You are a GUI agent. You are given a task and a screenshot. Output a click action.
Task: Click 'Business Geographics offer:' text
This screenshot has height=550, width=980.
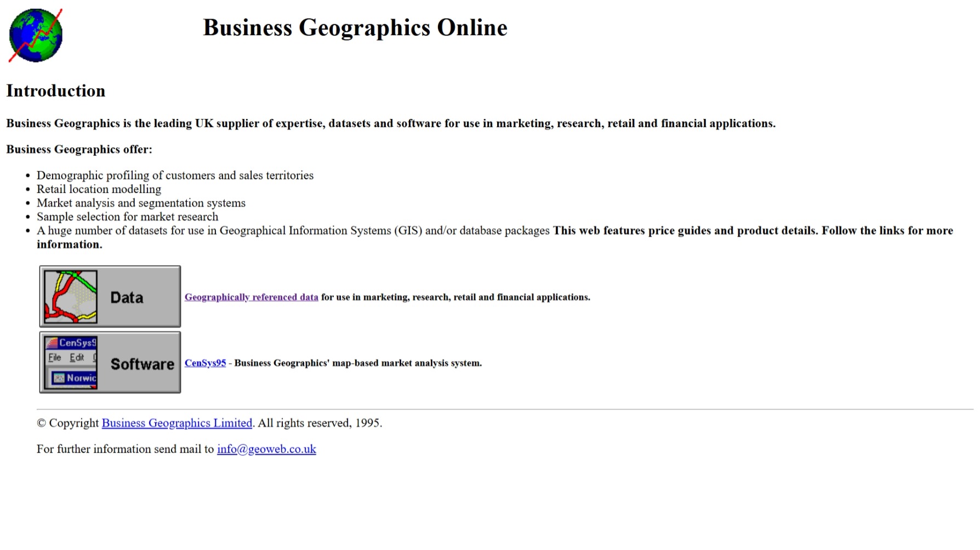coord(79,150)
